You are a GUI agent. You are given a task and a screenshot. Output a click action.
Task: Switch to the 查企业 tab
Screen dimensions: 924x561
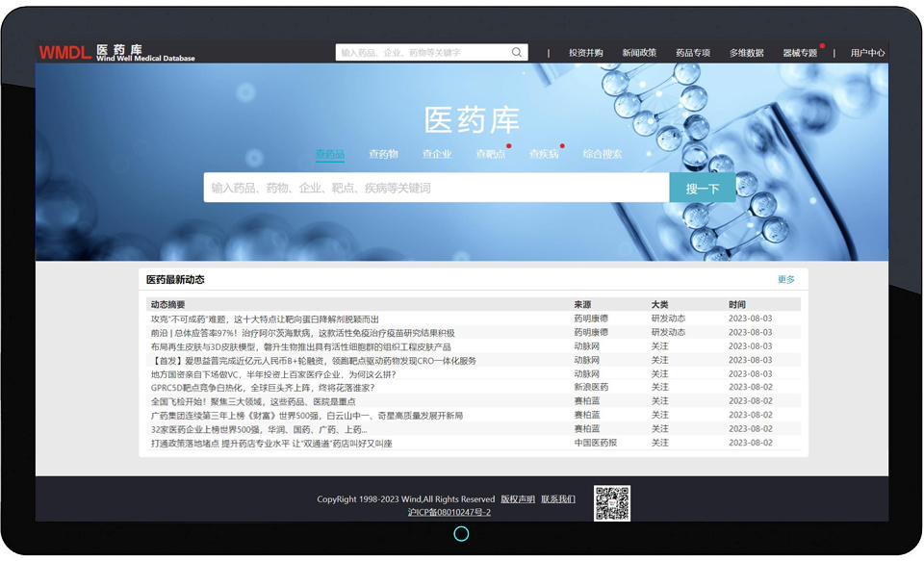(x=436, y=154)
